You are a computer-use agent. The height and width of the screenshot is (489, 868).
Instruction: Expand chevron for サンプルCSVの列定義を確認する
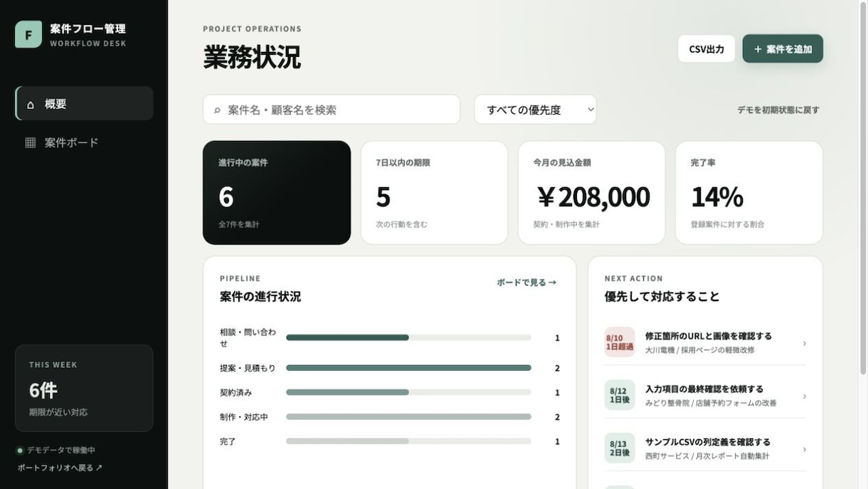[805, 449]
